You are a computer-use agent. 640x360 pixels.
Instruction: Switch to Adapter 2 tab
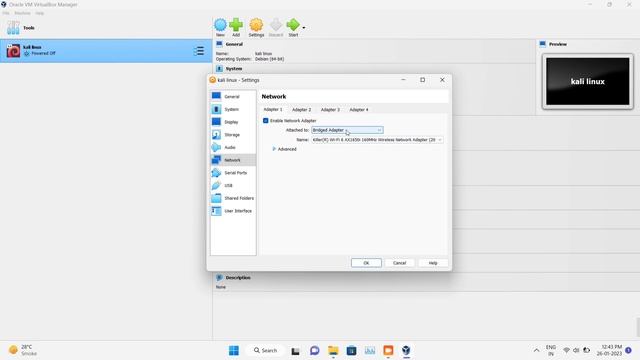pyautogui.click(x=301, y=109)
